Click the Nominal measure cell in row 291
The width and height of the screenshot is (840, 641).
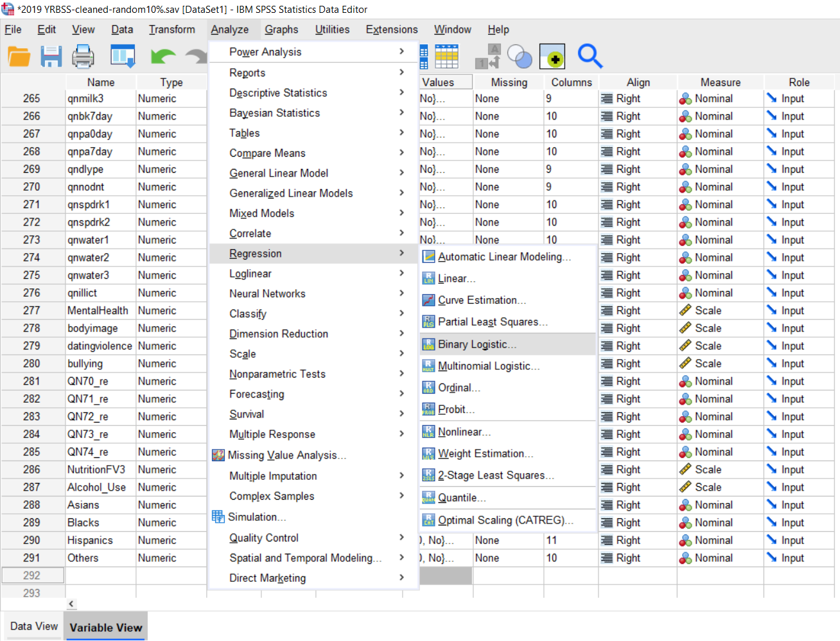(x=720, y=558)
